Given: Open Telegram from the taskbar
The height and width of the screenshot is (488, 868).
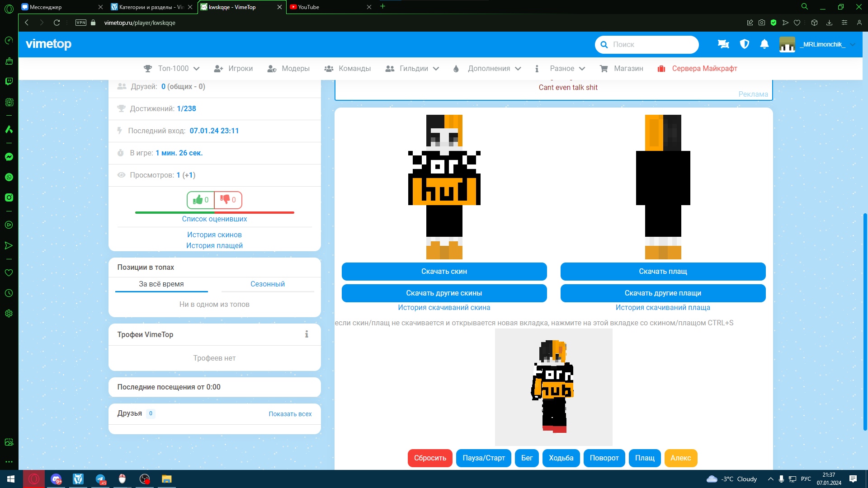Looking at the screenshot, I should (x=100, y=479).
